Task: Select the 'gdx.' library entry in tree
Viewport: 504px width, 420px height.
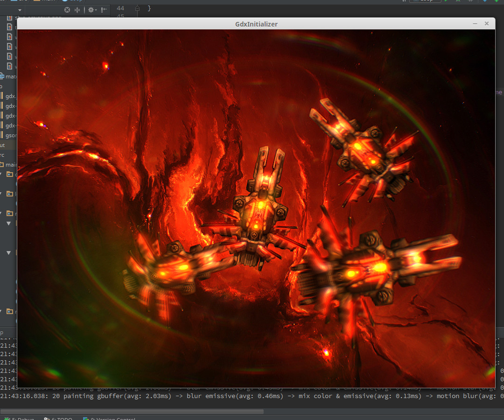Action: (9, 96)
